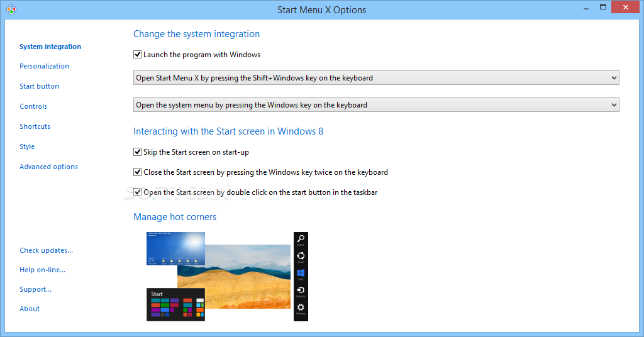
Task: Go to the Personalization section
Action: point(45,66)
